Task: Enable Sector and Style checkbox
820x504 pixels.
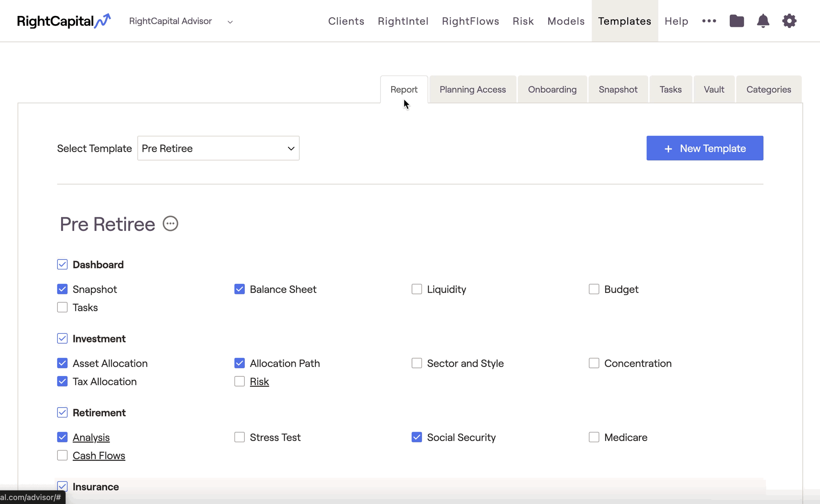Action: 417,363
